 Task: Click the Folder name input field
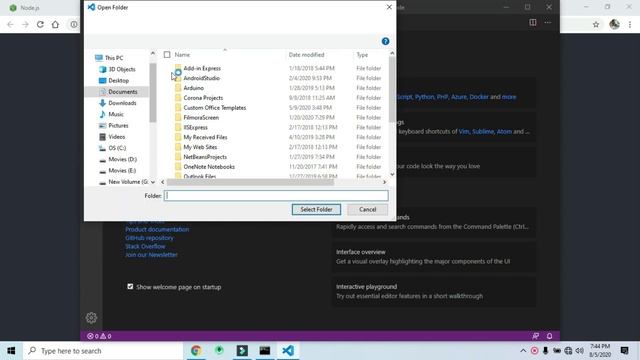[x=276, y=196]
